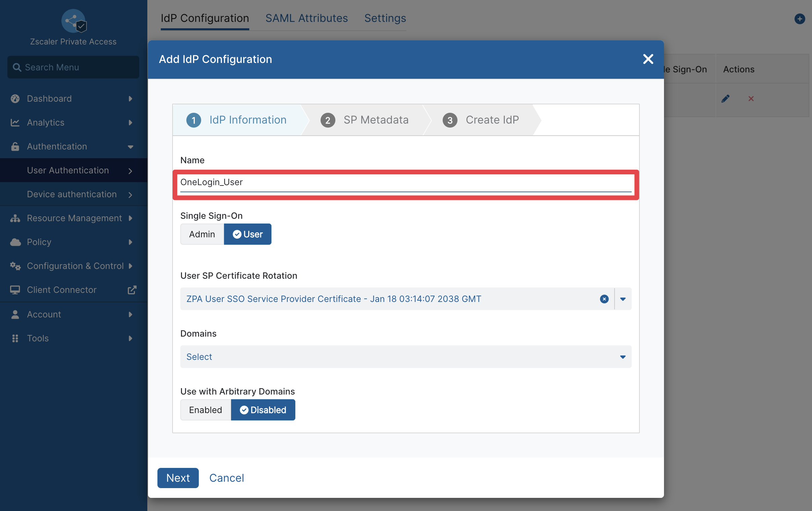Clear the selected SP certificate
The width and height of the screenshot is (812, 511).
(604, 299)
